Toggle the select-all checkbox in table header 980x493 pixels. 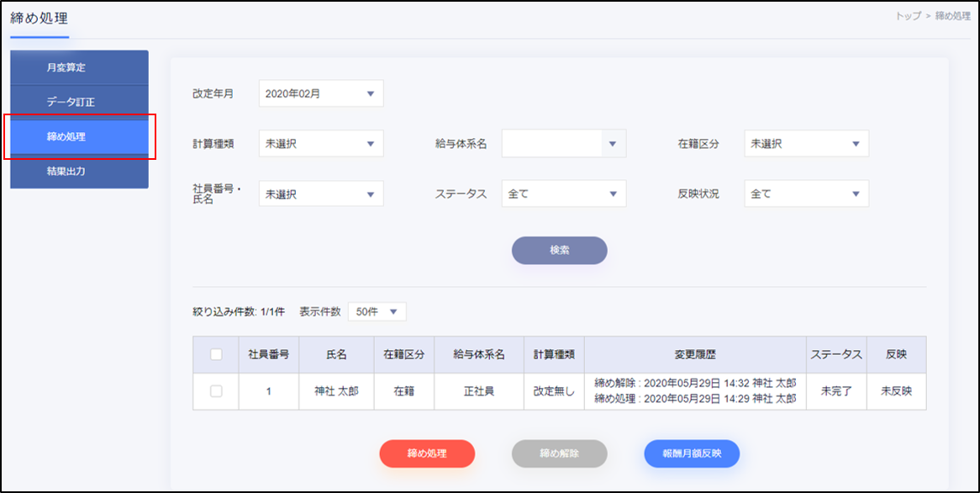pyautogui.click(x=216, y=355)
